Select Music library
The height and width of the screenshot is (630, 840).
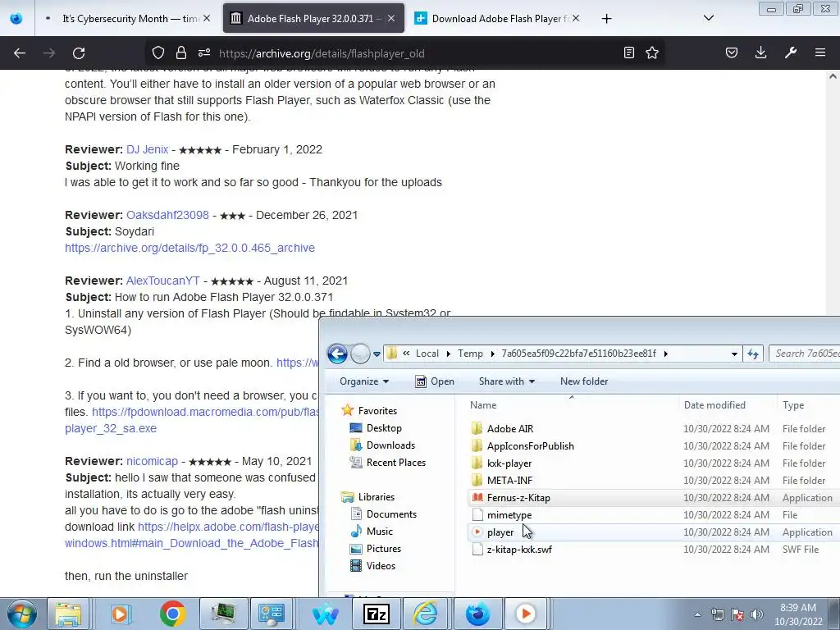point(379,532)
